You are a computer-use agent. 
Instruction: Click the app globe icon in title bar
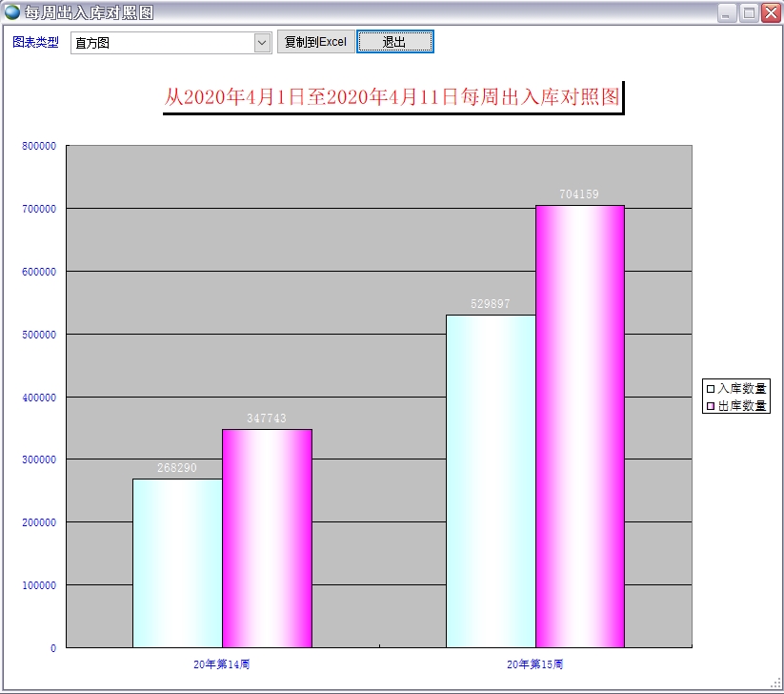click(x=12, y=12)
